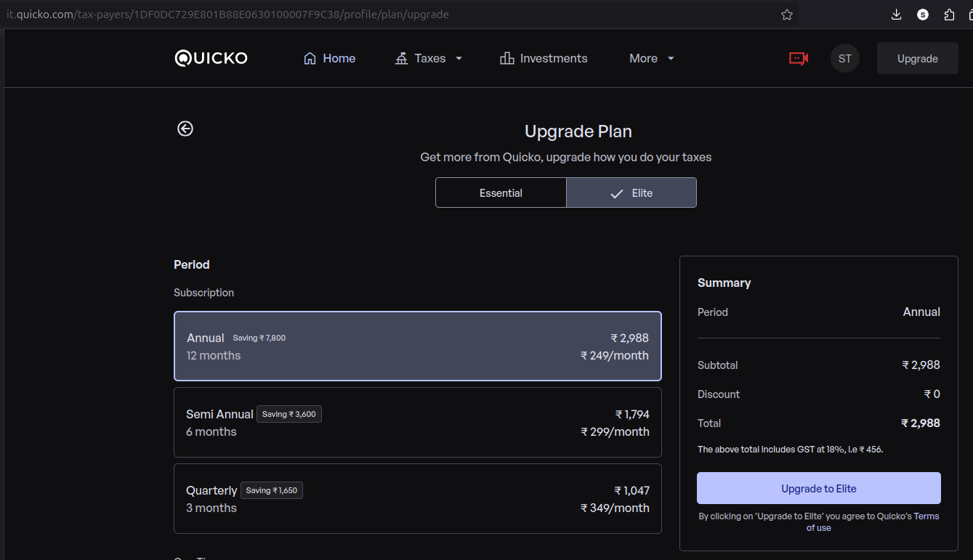Open browser extensions puzzle icon
973x560 pixels.
click(x=949, y=15)
